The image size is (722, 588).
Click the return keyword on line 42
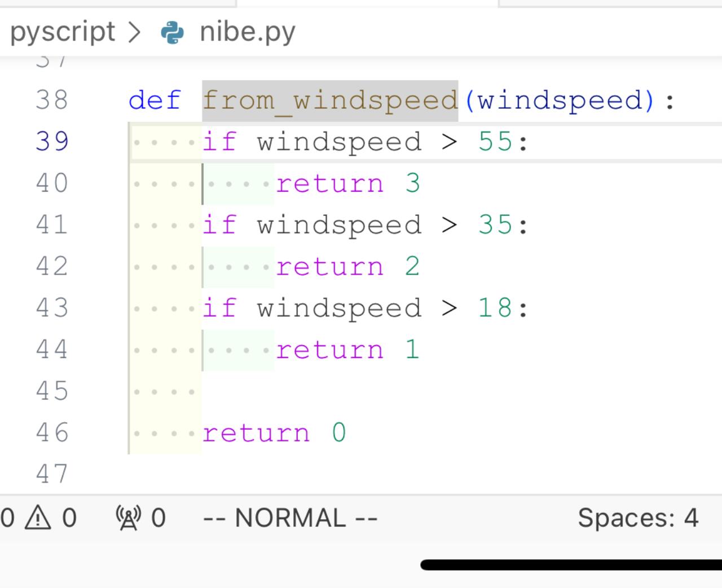pyautogui.click(x=329, y=266)
